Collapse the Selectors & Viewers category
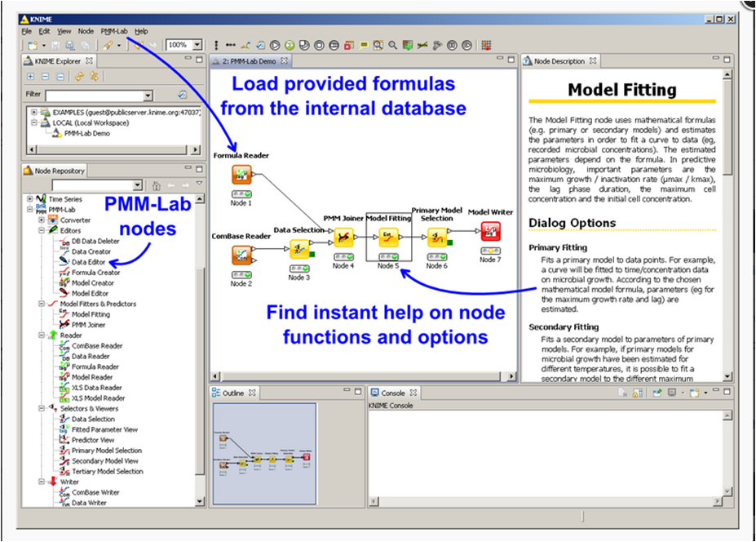The width and height of the screenshot is (756, 542). [42, 408]
